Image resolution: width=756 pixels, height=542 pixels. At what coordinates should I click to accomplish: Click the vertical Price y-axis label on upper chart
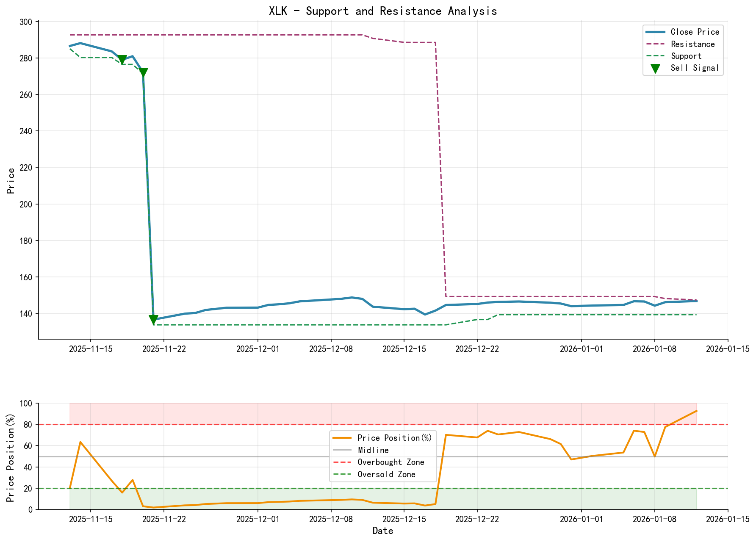[11, 181]
